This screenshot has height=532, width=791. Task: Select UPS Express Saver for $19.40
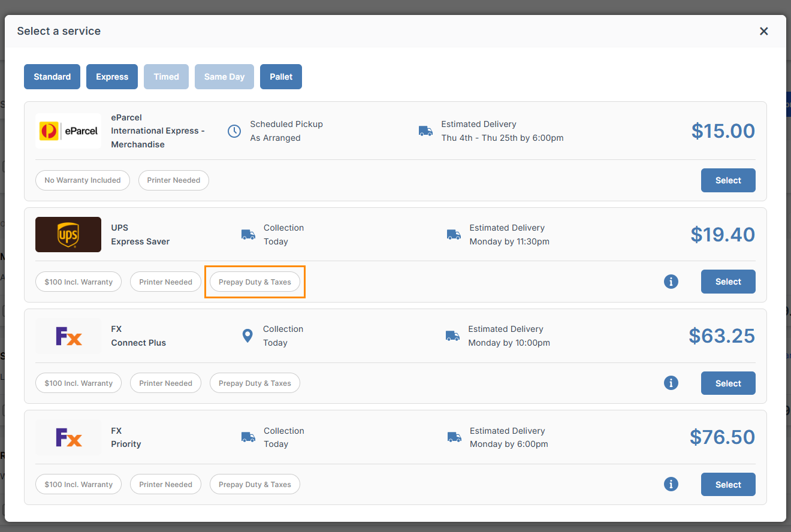(728, 282)
